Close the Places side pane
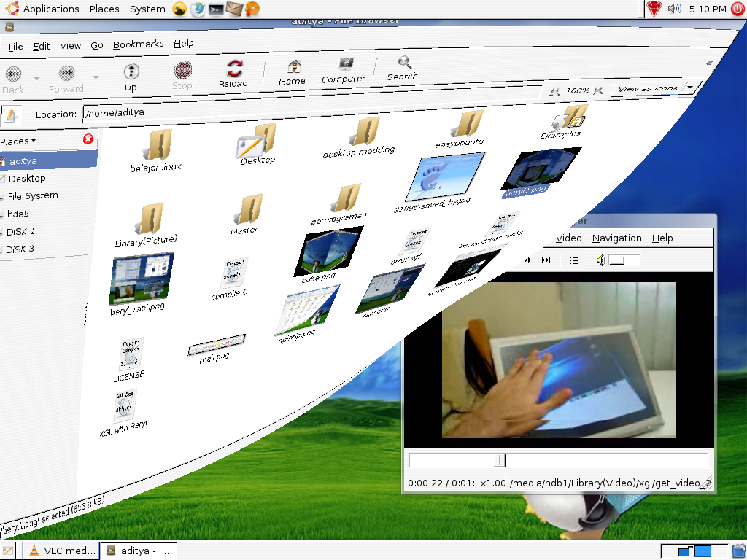747x560 pixels. [x=88, y=139]
